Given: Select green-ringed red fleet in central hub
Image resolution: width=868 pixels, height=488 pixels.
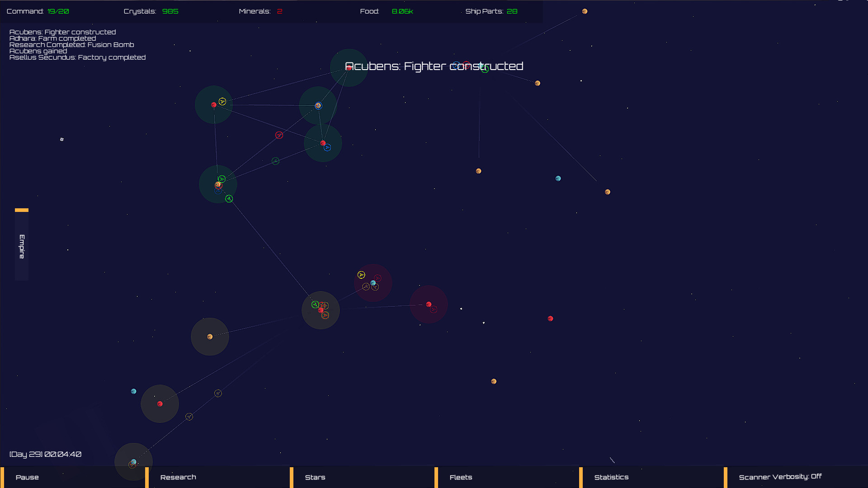Looking at the screenshot, I should click(325, 315).
